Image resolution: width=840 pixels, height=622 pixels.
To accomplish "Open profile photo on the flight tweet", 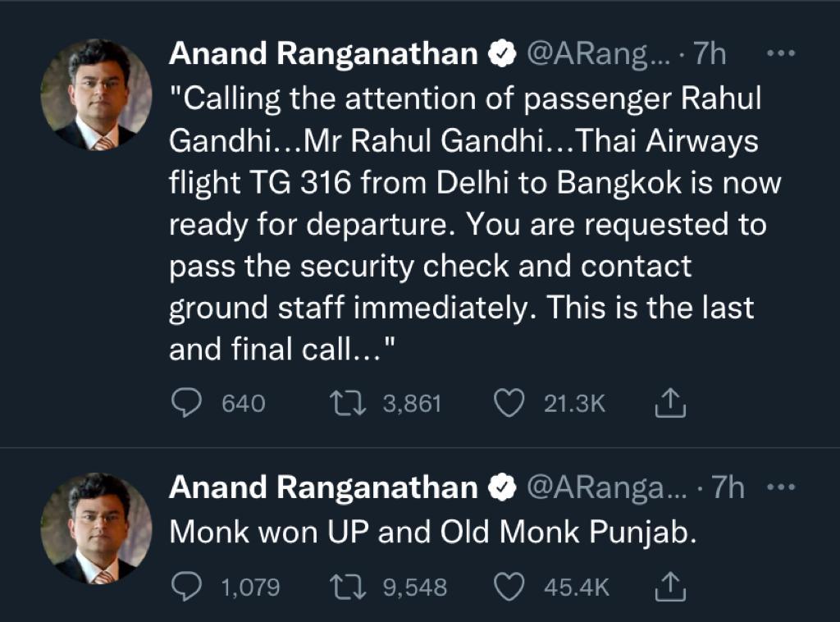I will click(96, 94).
